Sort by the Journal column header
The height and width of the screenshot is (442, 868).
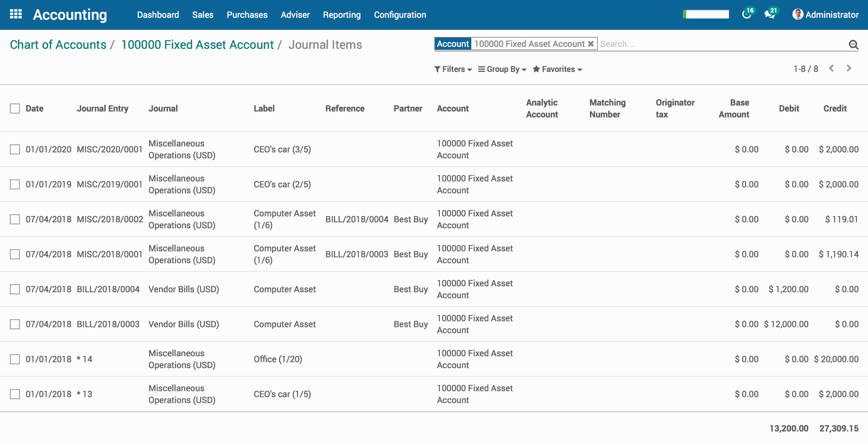[x=163, y=109]
